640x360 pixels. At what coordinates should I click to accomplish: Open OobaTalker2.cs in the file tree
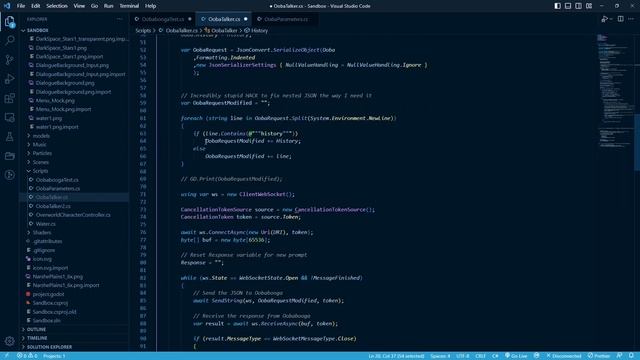53,206
